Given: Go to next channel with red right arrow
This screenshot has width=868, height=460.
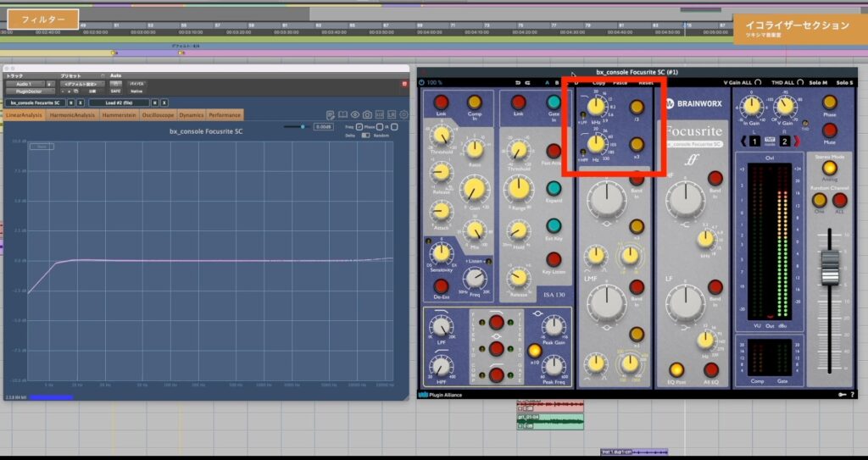Looking at the screenshot, I should tap(797, 141).
